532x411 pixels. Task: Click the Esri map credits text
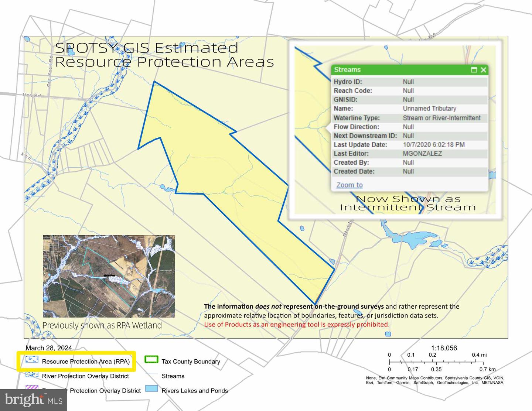[x=435, y=380]
